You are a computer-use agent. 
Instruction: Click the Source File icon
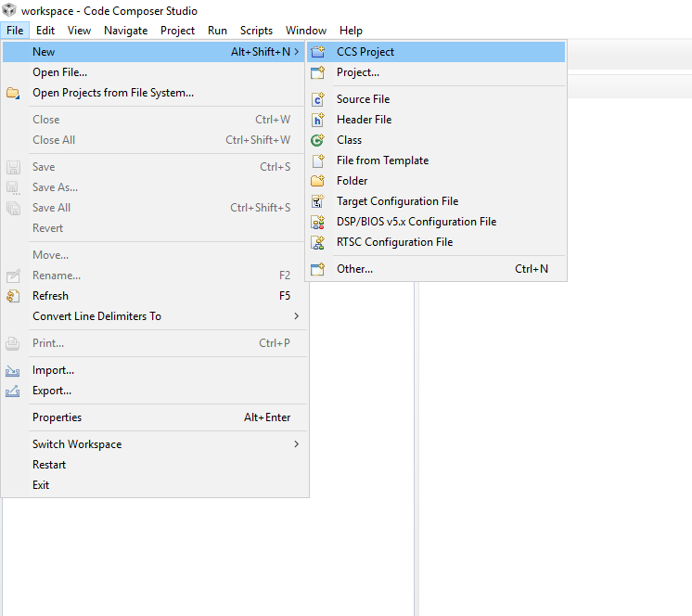(318, 99)
